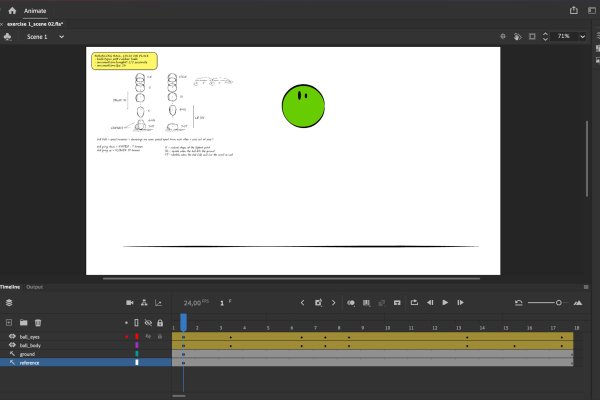The width and height of the screenshot is (600, 400).
Task: Toggle loop playback
Action: 414,303
